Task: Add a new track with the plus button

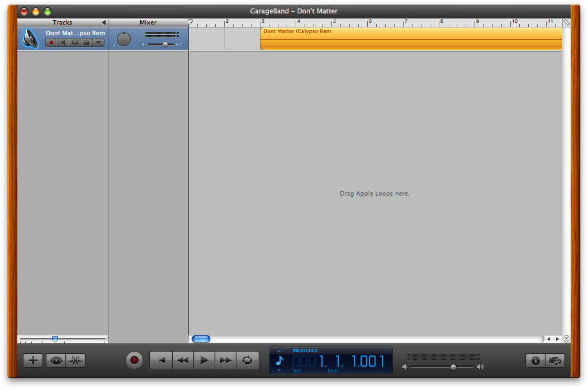Action: click(x=33, y=360)
